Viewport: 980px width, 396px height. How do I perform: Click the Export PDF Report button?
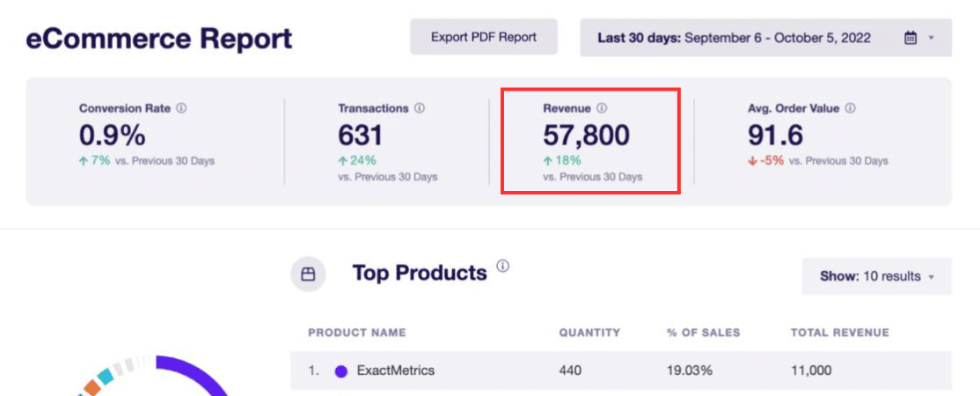tap(483, 37)
